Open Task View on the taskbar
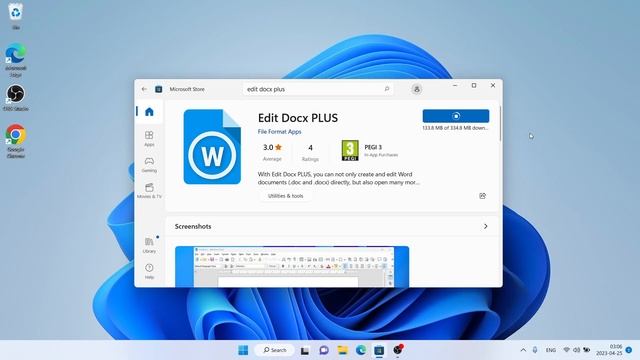Screen dimensions: 640x360 pos(304,350)
